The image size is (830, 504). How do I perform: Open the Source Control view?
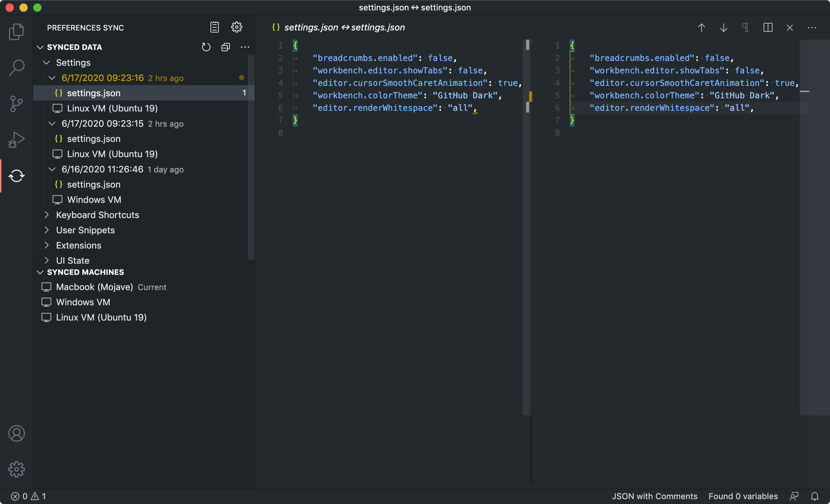pyautogui.click(x=16, y=103)
